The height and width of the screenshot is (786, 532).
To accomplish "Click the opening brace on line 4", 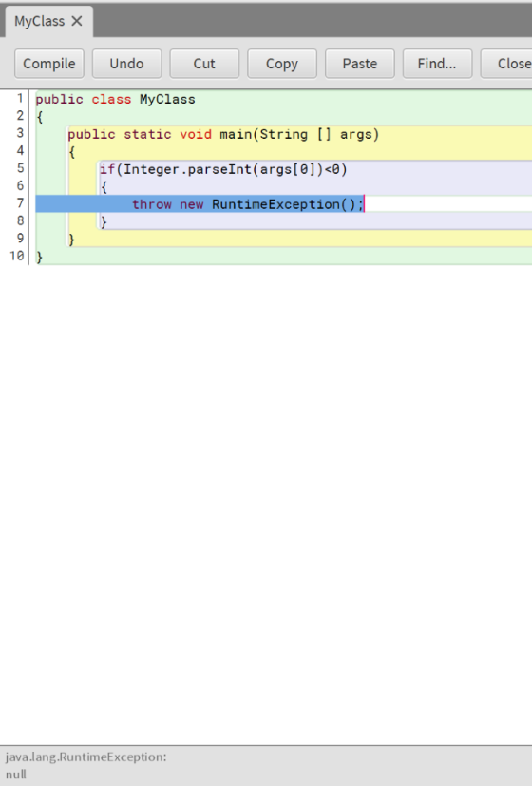I will coord(71,152).
